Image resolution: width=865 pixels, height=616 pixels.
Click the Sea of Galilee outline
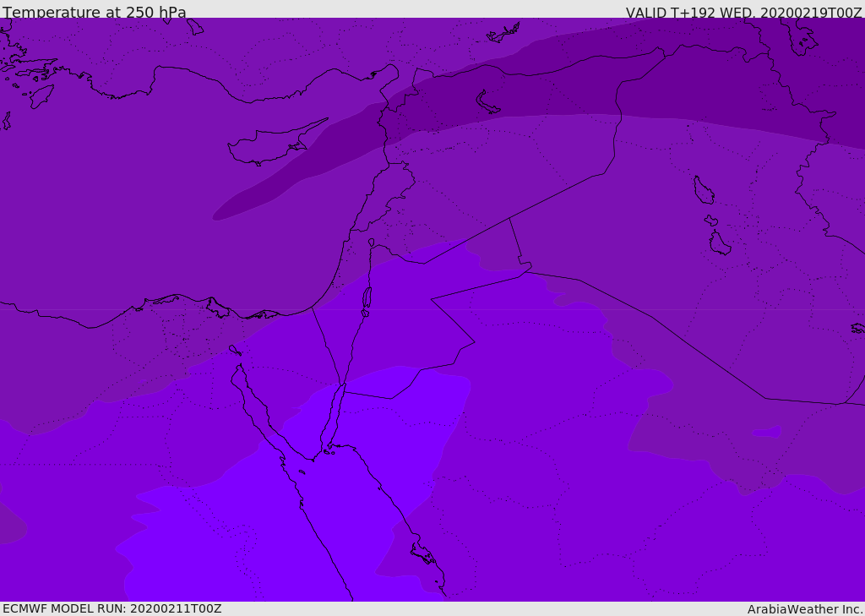pos(372,243)
